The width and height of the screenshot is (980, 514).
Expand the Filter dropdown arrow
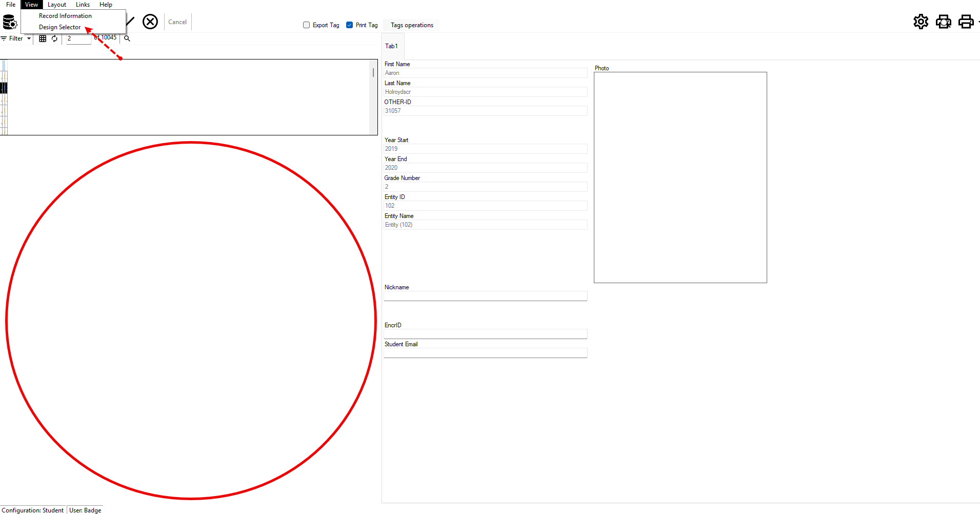coord(29,38)
